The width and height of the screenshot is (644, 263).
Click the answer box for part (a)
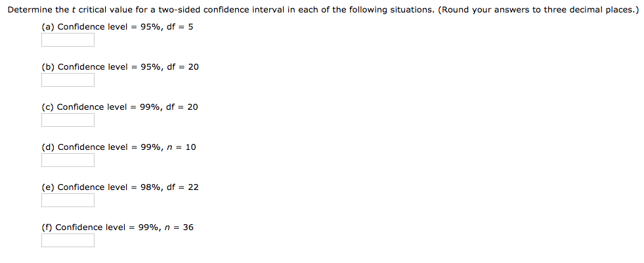click(x=68, y=40)
